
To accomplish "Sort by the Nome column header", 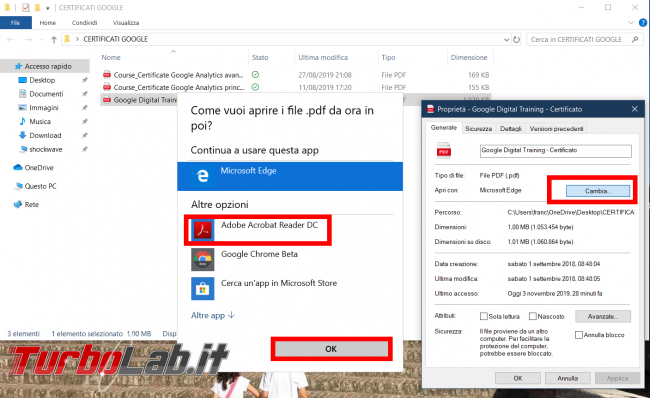I will (111, 57).
